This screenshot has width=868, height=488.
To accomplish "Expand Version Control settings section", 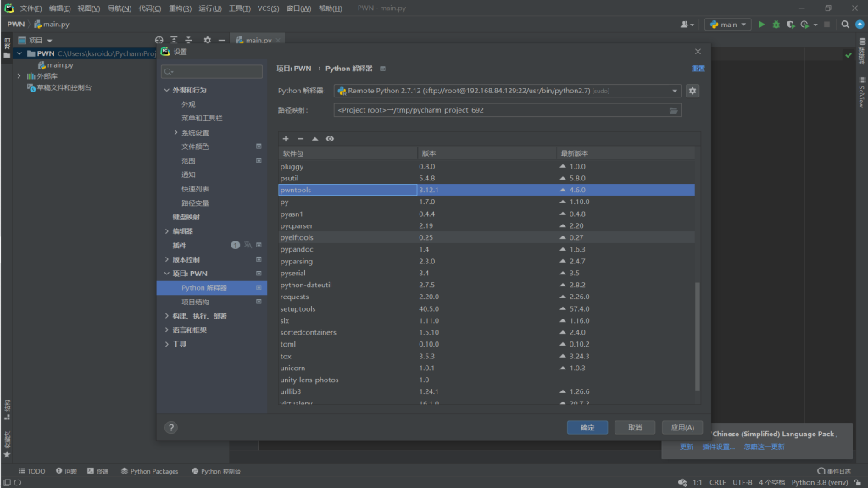I will click(x=167, y=259).
